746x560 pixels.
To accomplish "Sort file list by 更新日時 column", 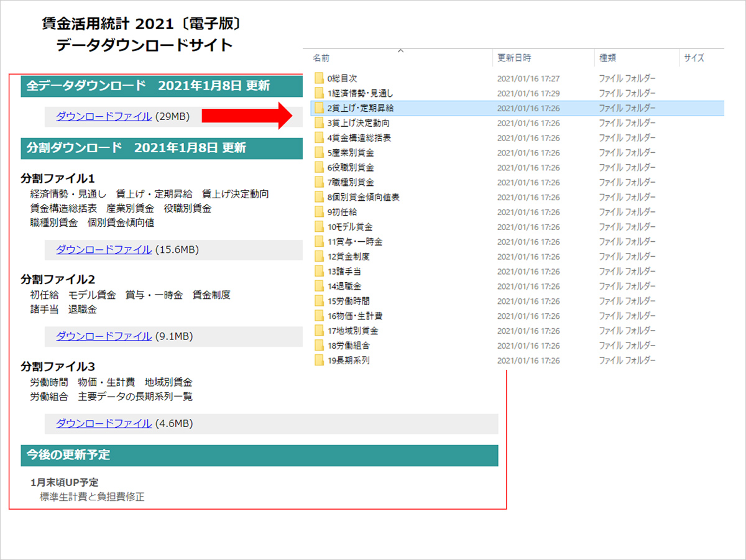I will tap(514, 58).
